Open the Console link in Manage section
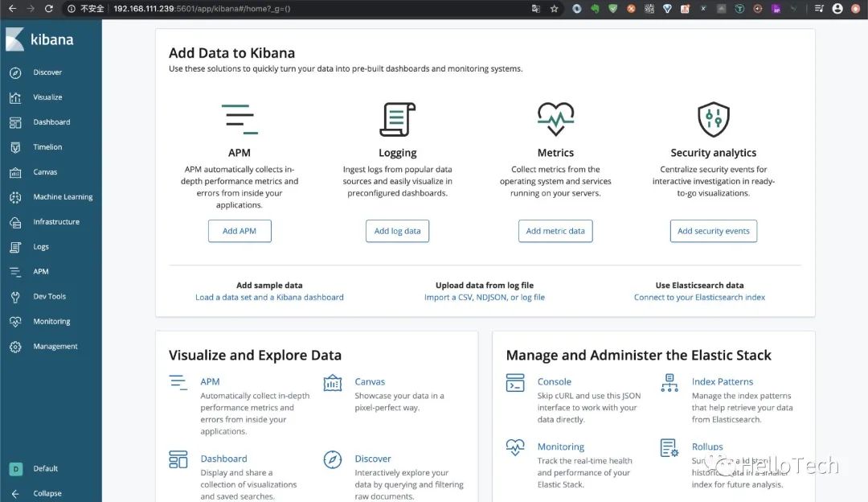 [x=554, y=382]
